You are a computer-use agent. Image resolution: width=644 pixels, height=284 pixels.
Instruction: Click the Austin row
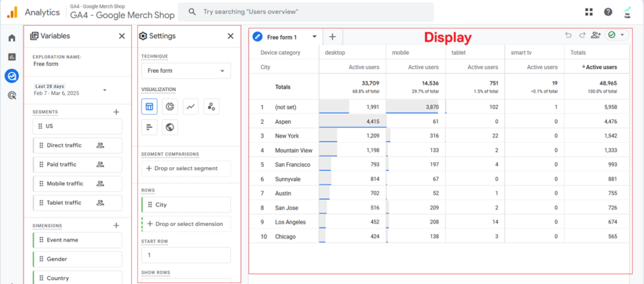[x=438, y=194]
